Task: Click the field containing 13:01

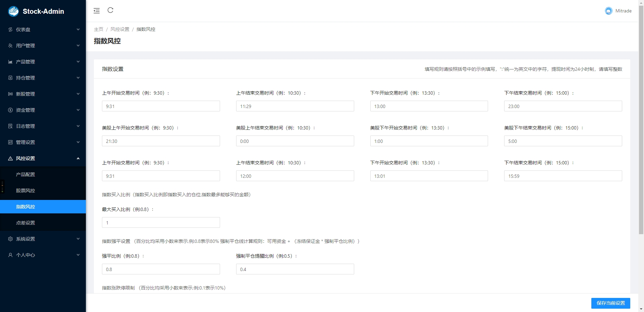Action: [429, 176]
